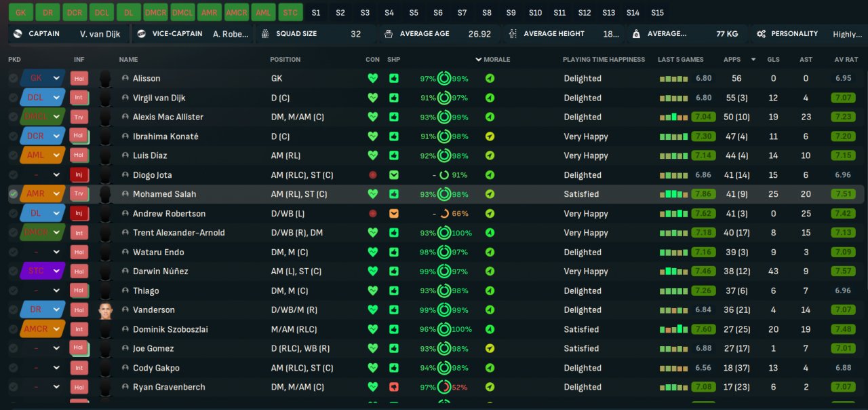Toggle the picked checkbox for Joe Gomez

coord(14,348)
